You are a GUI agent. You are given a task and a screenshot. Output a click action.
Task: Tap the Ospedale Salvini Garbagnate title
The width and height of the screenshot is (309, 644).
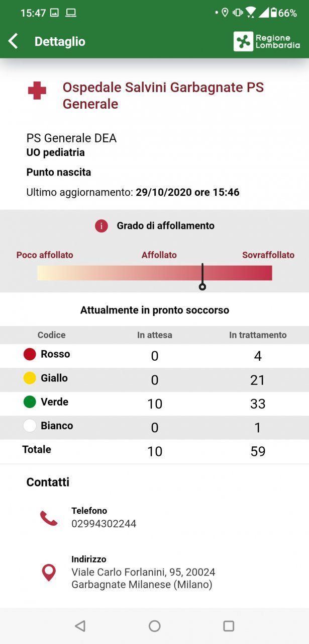click(163, 96)
